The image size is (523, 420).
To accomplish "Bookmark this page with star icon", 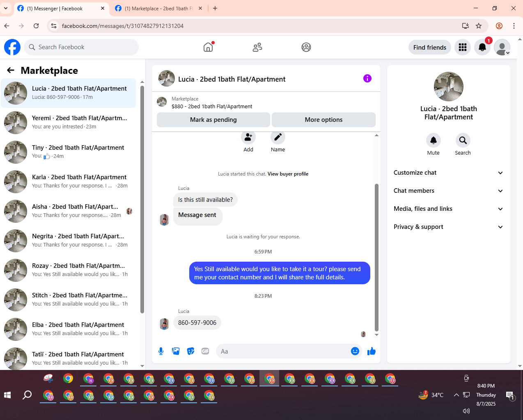I will click(x=479, y=26).
